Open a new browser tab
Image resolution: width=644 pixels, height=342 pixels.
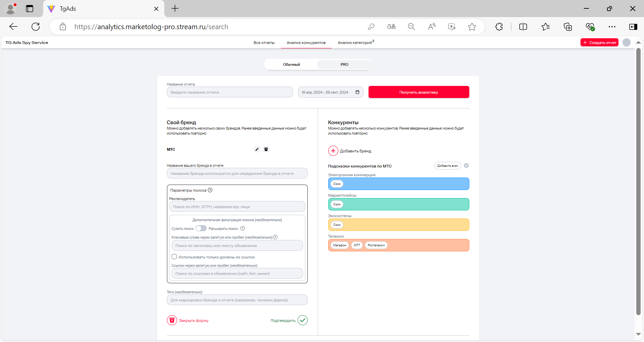175,9
